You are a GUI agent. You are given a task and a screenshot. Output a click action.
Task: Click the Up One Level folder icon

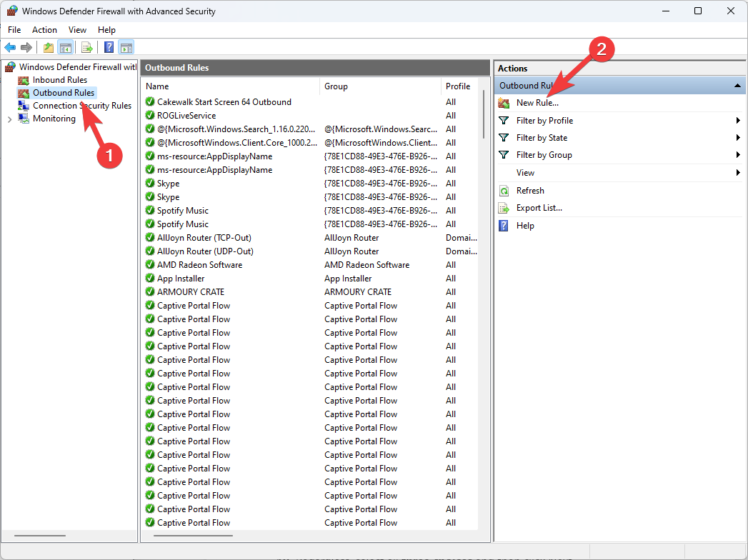49,48
